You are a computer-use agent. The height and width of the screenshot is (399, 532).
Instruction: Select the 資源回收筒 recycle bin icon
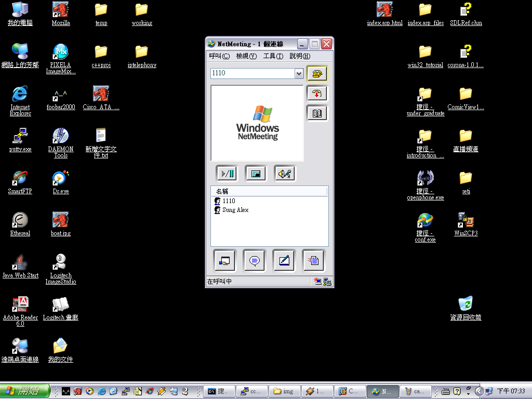(x=466, y=309)
